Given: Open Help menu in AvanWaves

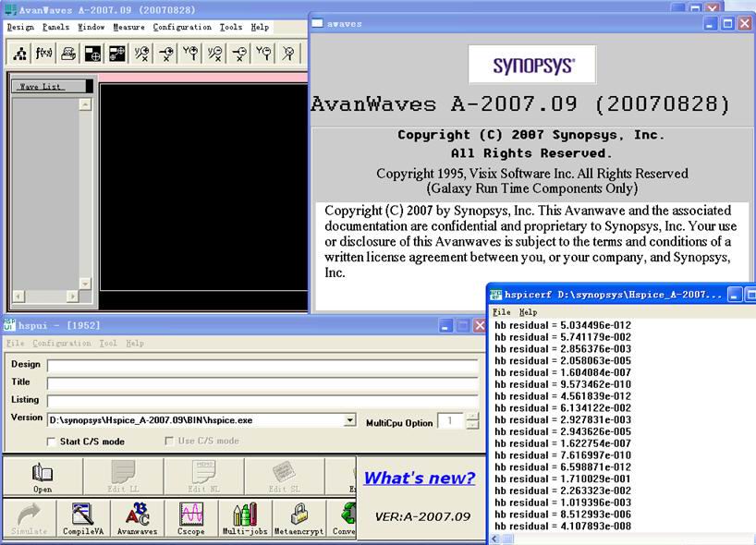Looking at the screenshot, I should tap(260, 27).
